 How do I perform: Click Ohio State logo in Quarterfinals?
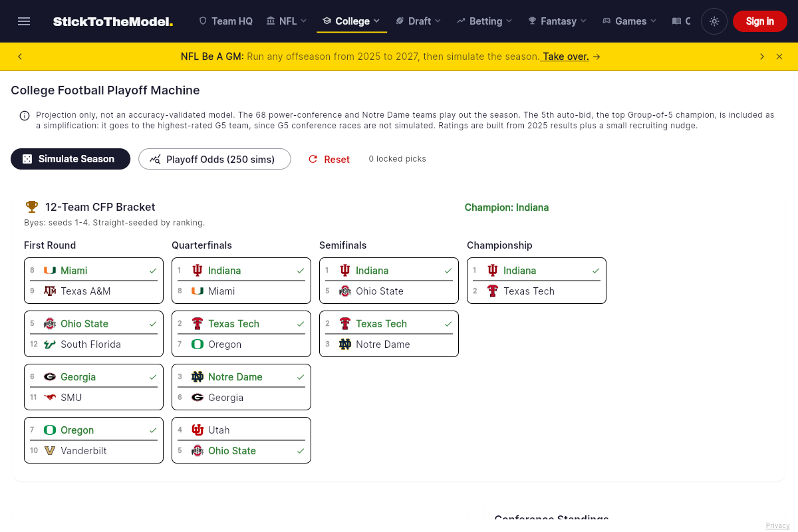point(198,451)
